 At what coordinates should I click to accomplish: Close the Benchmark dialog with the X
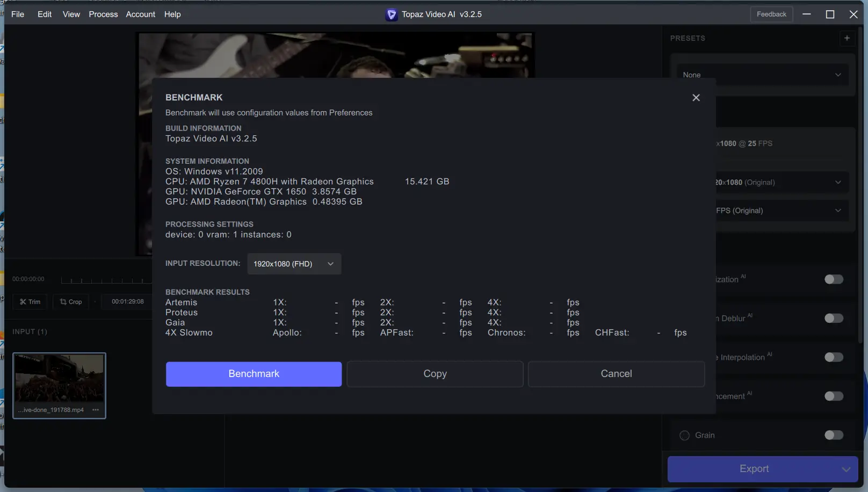(696, 98)
